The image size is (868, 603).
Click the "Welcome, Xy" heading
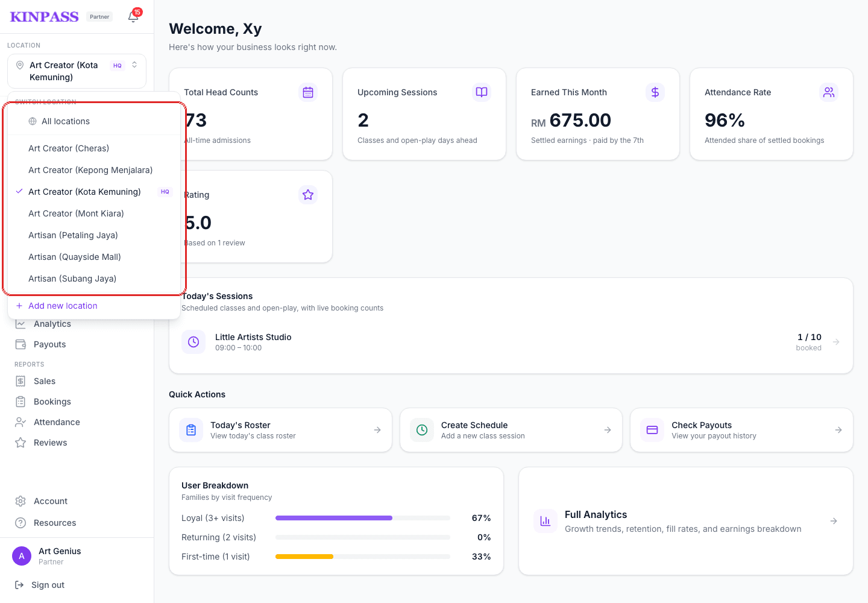(x=215, y=29)
